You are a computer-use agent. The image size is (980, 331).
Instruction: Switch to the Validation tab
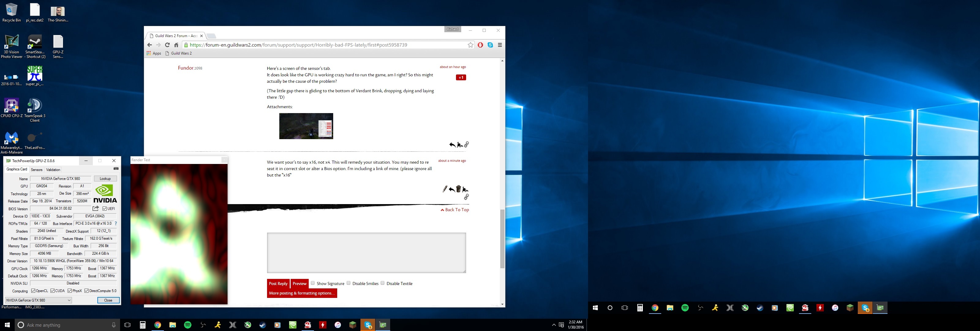pos(53,170)
